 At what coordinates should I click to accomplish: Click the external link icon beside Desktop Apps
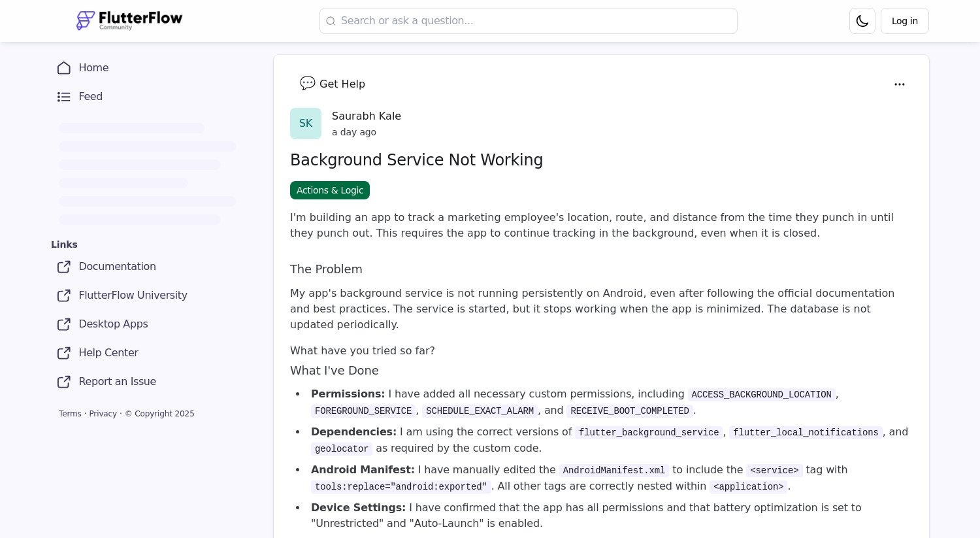click(x=63, y=324)
